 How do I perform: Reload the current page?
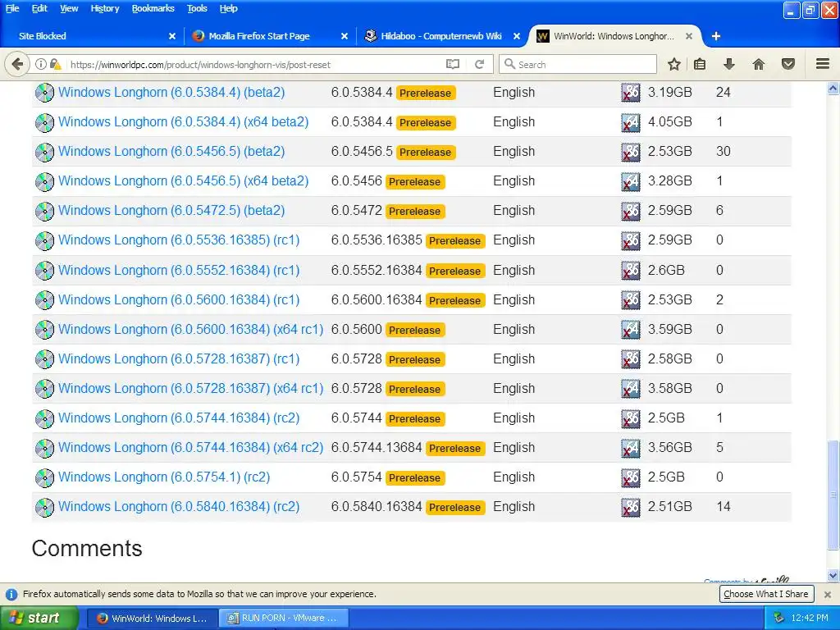coord(479,64)
